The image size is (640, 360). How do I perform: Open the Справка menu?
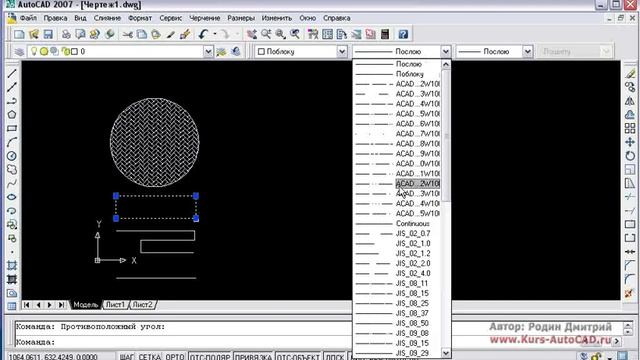[x=337, y=18]
